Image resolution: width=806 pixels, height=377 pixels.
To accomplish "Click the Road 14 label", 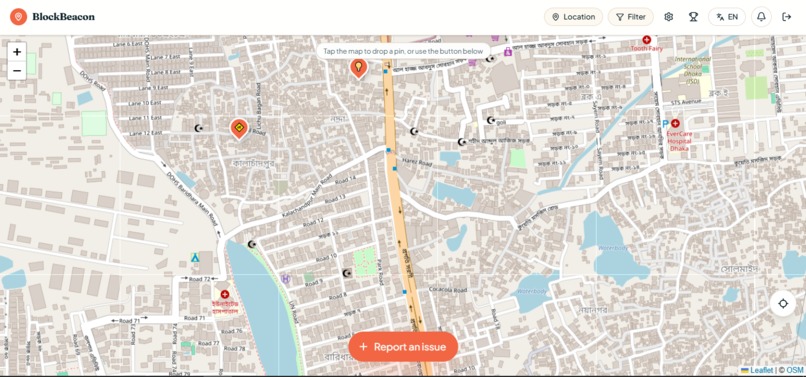I will click(x=344, y=181).
